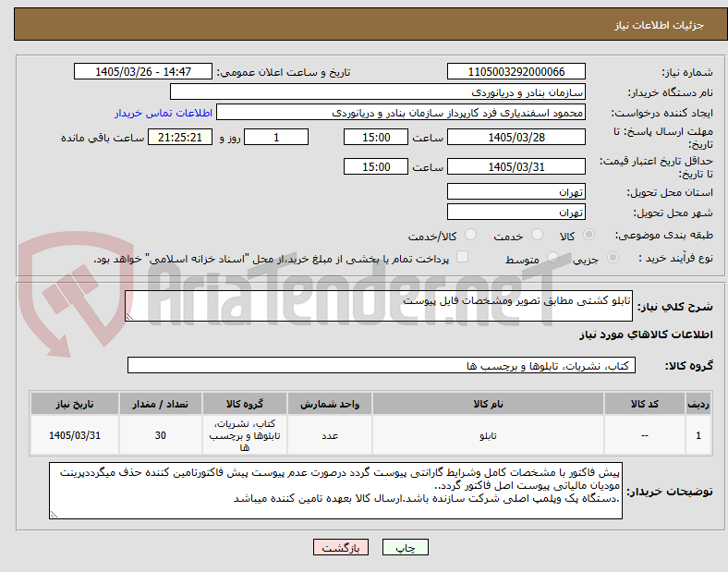Click the item code cell showing --
Screen dimensions: 728x572
tap(645, 435)
